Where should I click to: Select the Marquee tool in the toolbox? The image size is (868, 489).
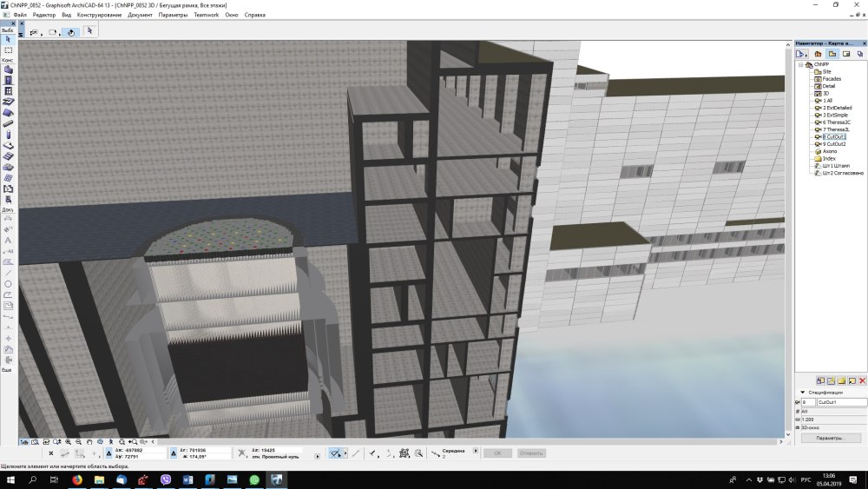pyautogui.click(x=9, y=50)
